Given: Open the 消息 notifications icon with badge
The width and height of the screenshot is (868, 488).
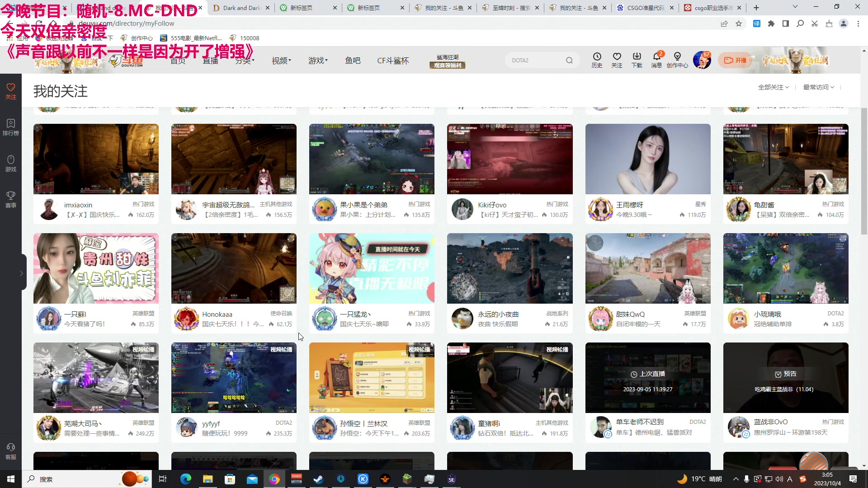Looking at the screenshot, I should point(657,60).
